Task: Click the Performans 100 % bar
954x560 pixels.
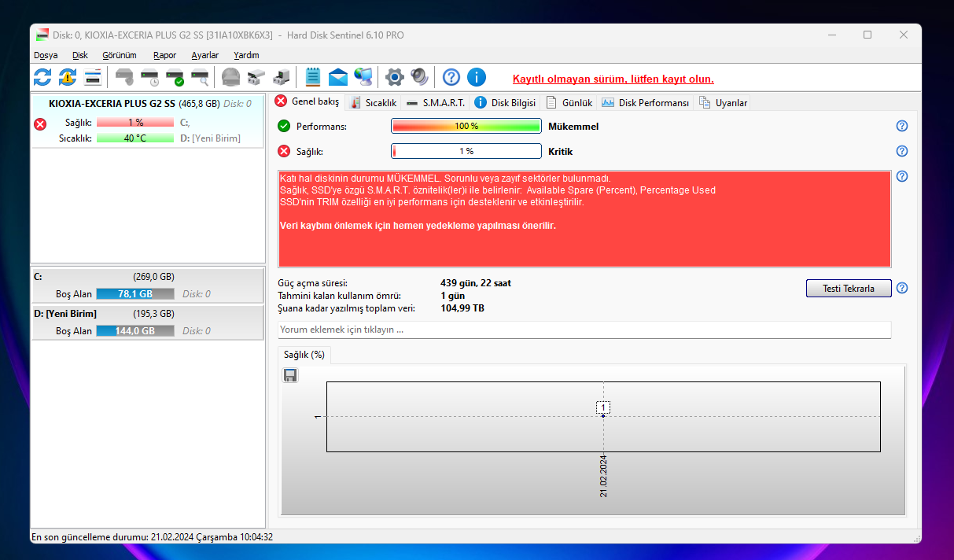Action: point(466,126)
